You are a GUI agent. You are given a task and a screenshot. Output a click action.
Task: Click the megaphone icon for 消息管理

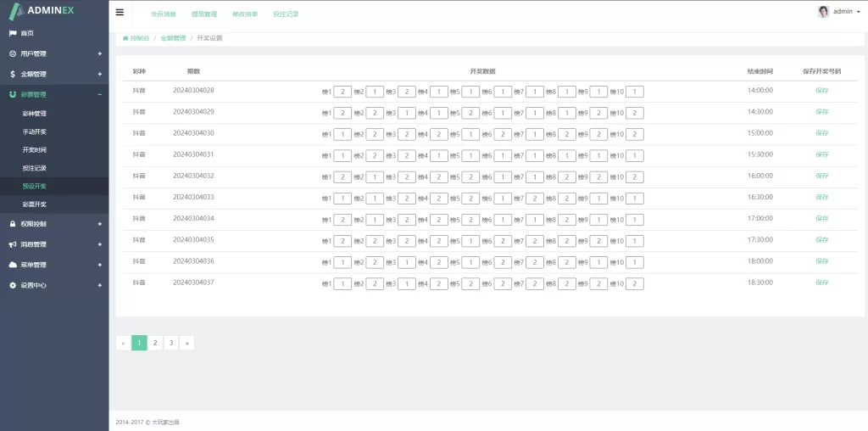[13, 244]
